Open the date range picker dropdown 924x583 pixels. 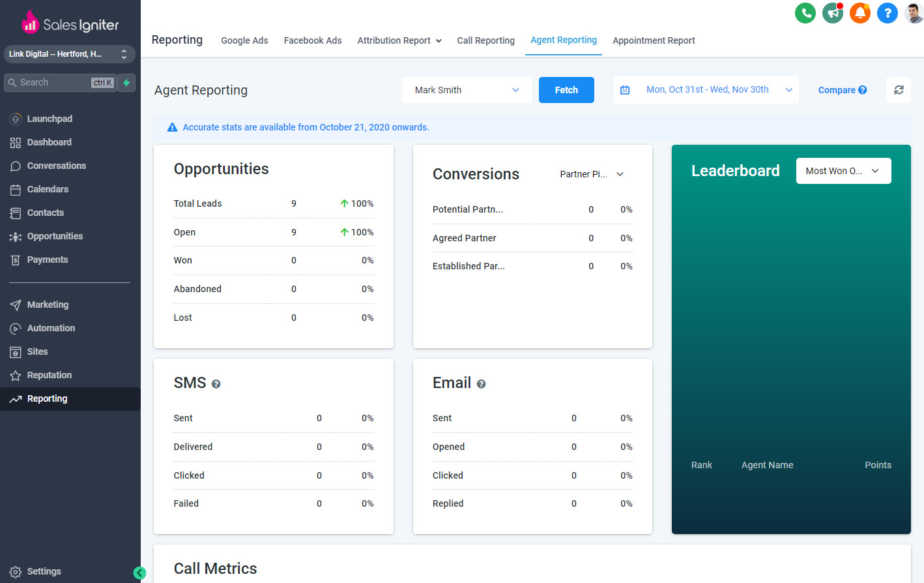click(707, 90)
